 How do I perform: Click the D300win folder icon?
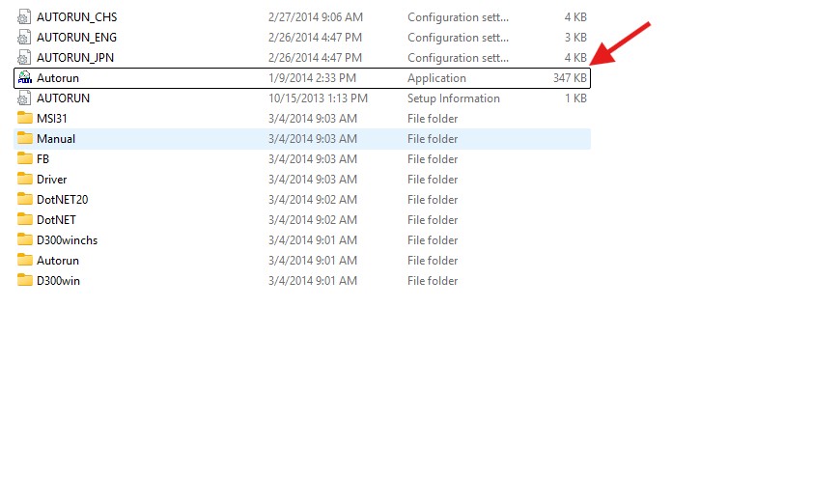pos(25,281)
